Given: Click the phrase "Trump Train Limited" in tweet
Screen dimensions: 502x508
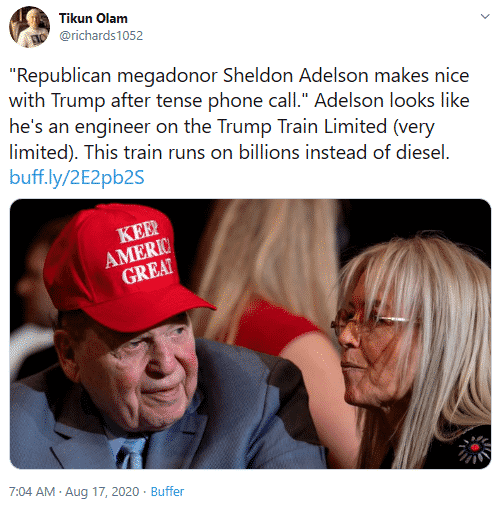Looking at the screenshot, I should [x=302, y=126].
